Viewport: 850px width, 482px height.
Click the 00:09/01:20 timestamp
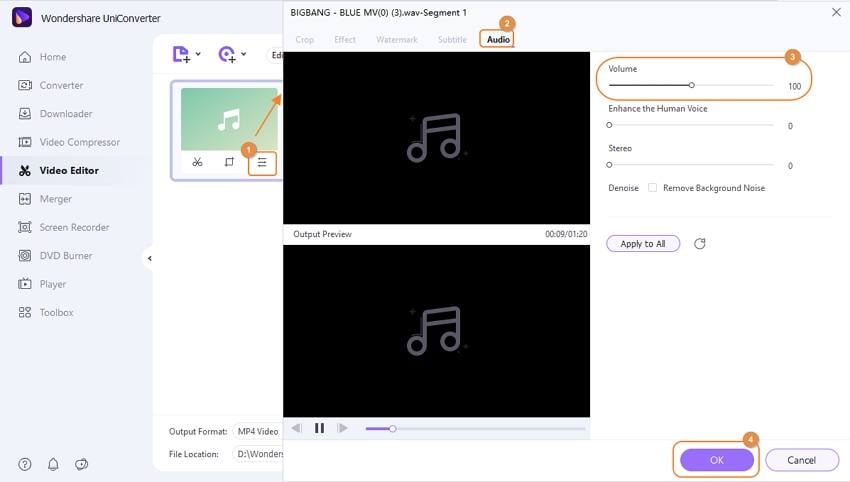click(566, 234)
